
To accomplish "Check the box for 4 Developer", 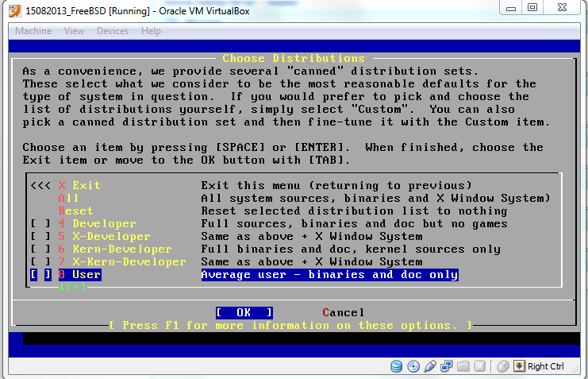I will [x=40, y=224].
